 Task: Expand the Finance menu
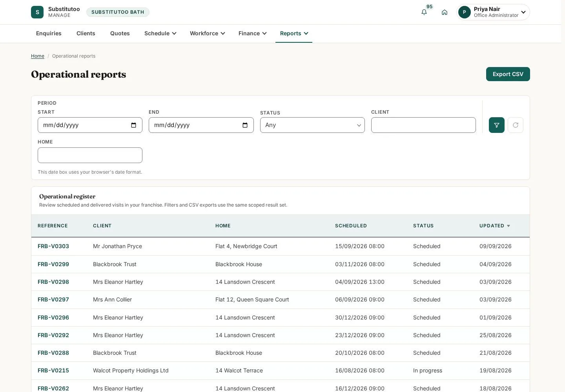[x=253, y=33]
